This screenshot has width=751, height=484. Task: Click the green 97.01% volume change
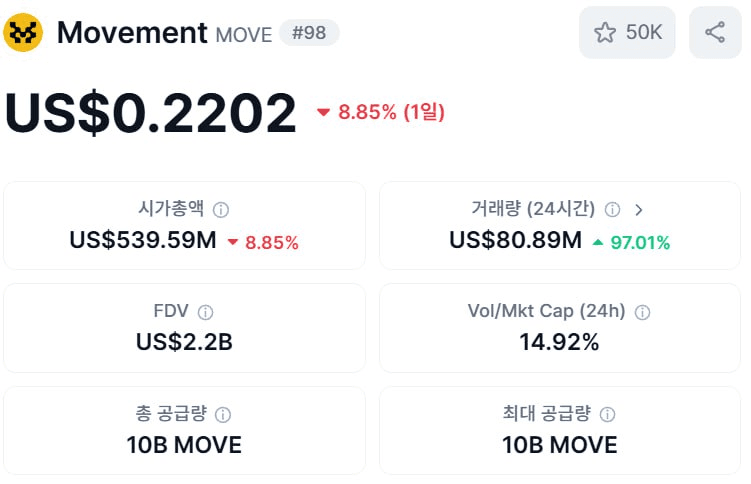click(x=630, y=242)
